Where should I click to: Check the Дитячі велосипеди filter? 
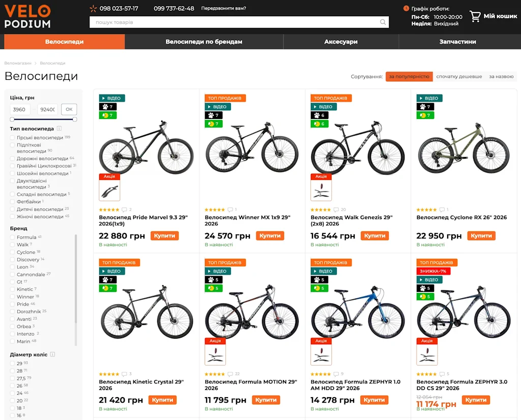click(12, 209)
